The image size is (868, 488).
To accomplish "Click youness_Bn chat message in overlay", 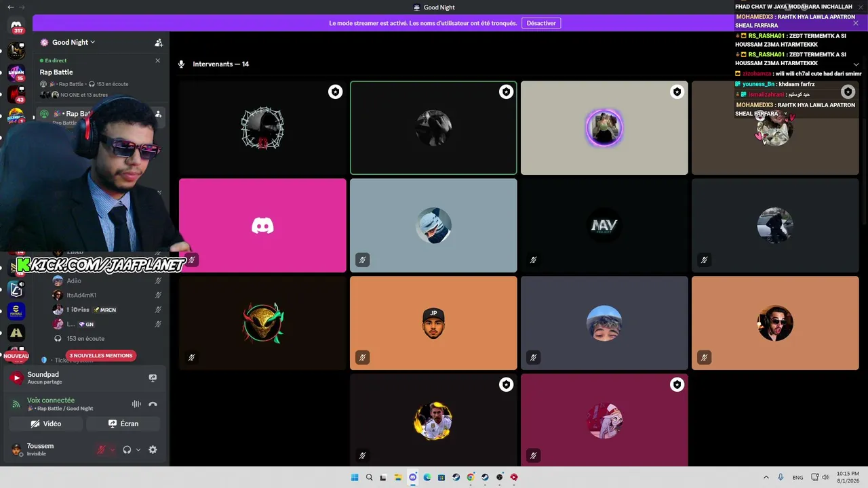I will tap(774, 84).
